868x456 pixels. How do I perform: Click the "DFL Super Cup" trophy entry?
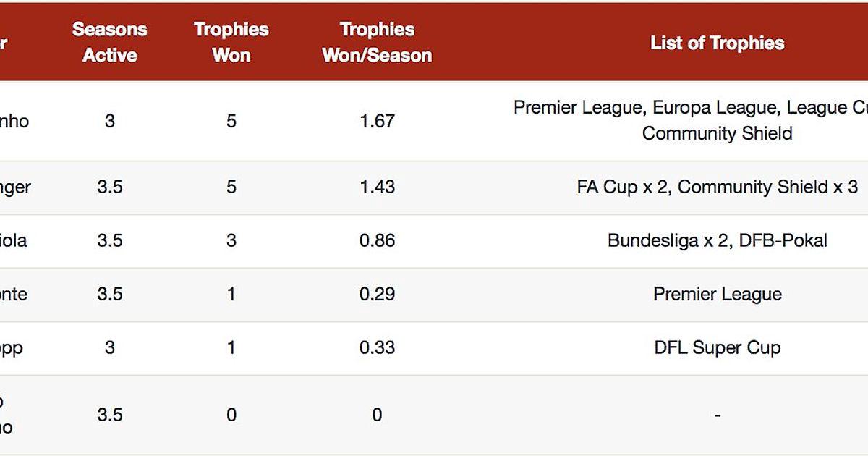[x=717, y=348]
